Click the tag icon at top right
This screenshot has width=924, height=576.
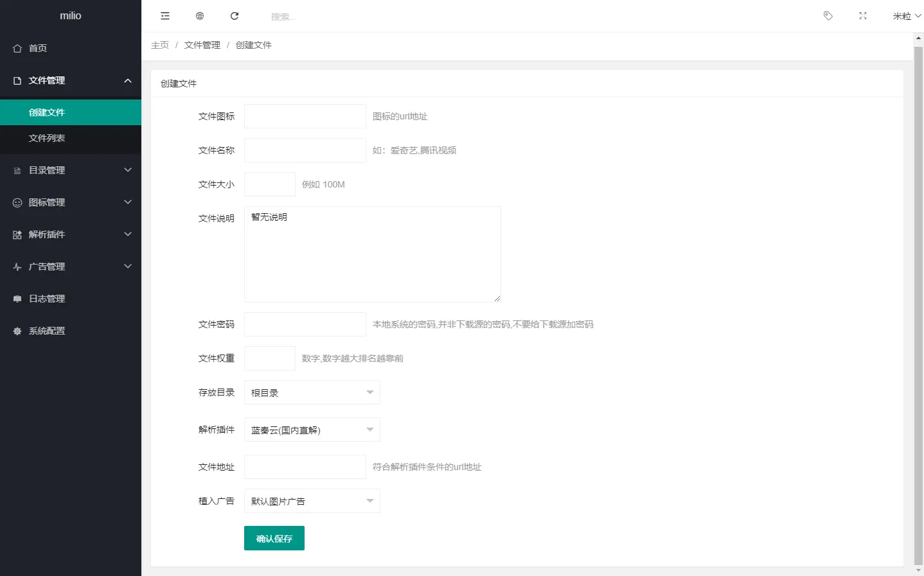[x=828, y=15]
